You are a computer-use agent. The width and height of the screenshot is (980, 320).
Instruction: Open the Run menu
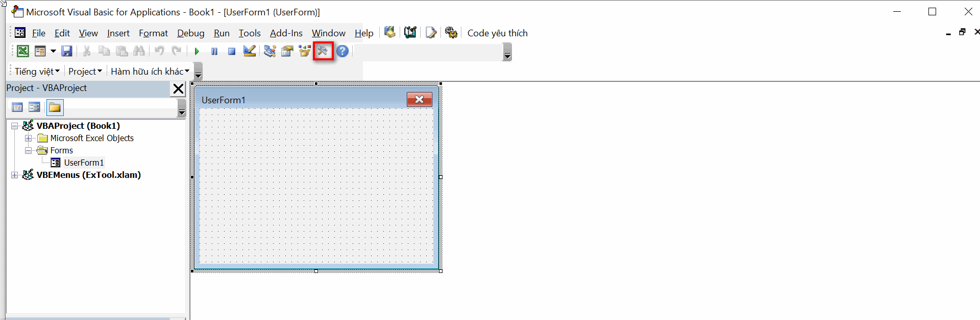(x=222, y=33)
